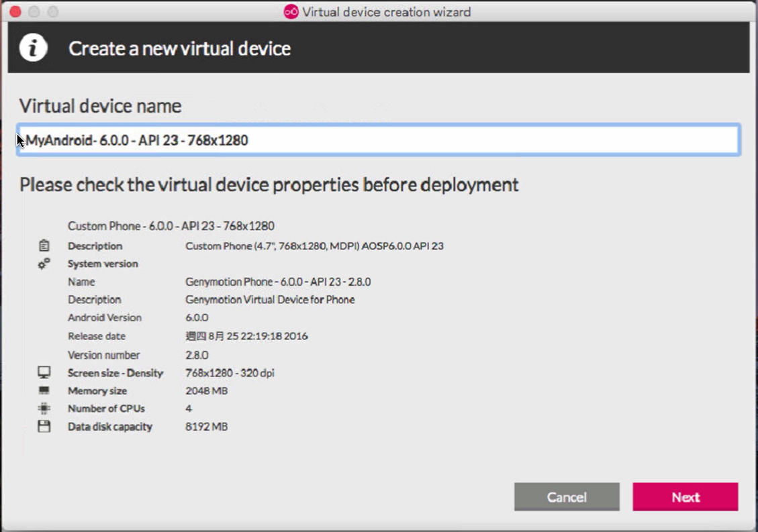Click the Next button
Screen dimensions: 758x532
click(x=685, y=496)
